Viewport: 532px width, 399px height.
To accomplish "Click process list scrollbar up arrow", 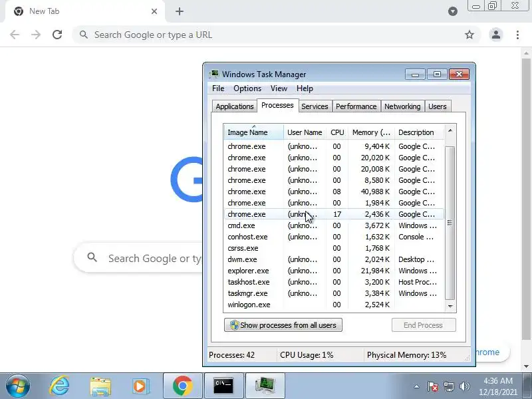I will [x=450, y=130].
